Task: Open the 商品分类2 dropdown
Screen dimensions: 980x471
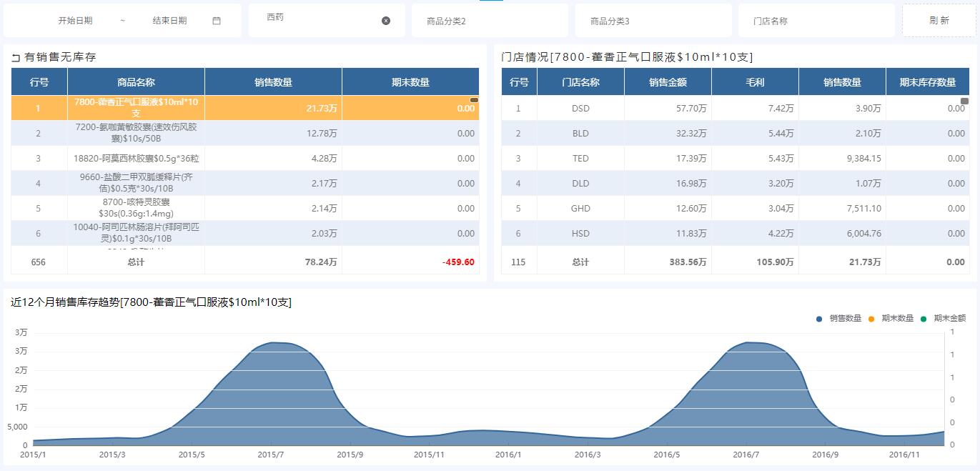Action: coord(490,20)
